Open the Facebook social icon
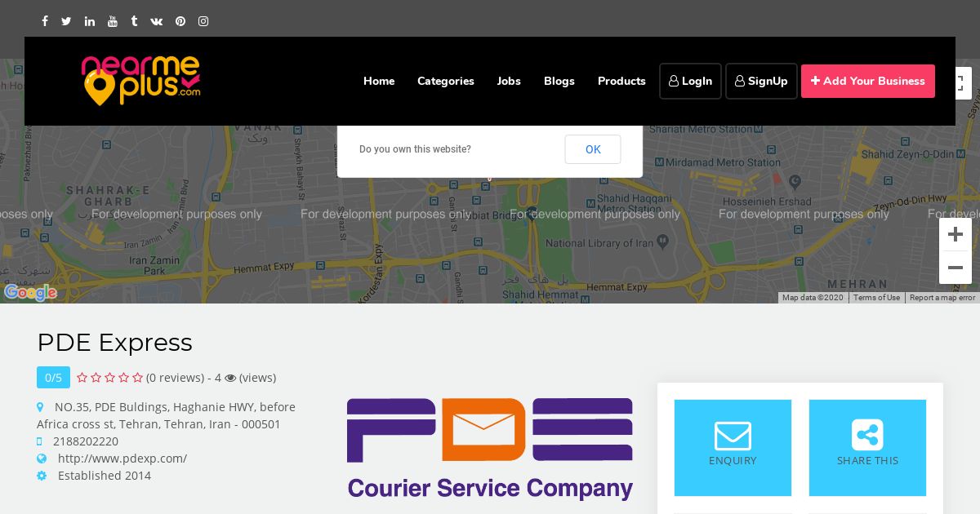Image resolution: width=980 pixels, height=514 pixels. point(45,21)
